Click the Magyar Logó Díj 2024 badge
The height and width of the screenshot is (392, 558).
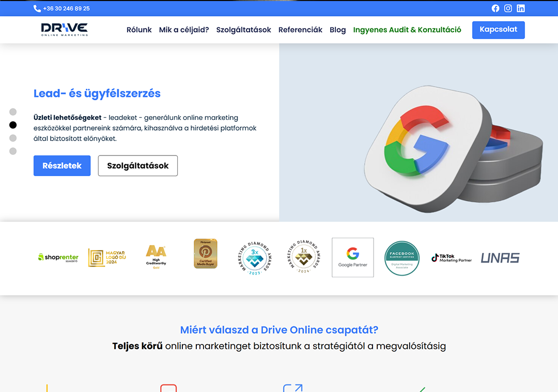(x=107, y=258)
